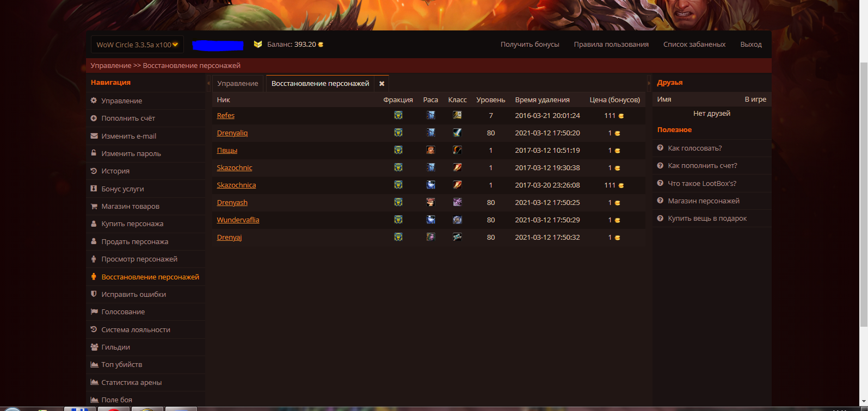Collapse the right Друзья panel arrow

click(x=649, y=83)
